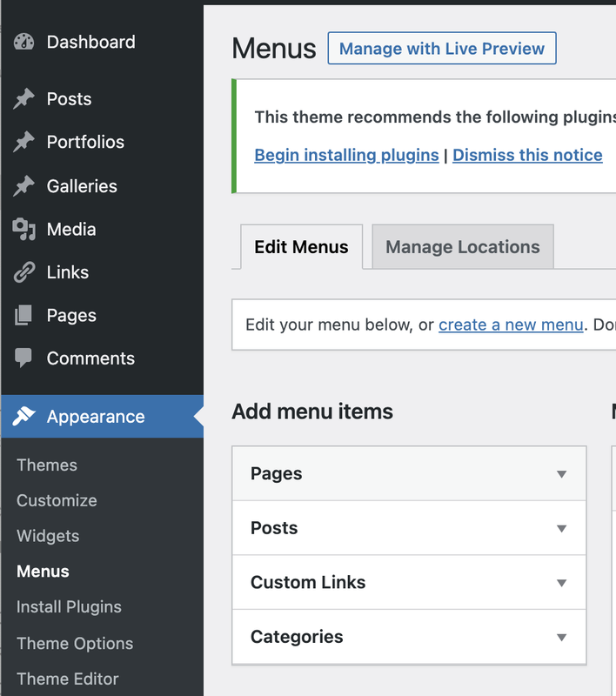Viewport: 616px width, 696px height.
Task: Open Theme Options submenu item
Action: pyautogui.click(x=75, y=643)
